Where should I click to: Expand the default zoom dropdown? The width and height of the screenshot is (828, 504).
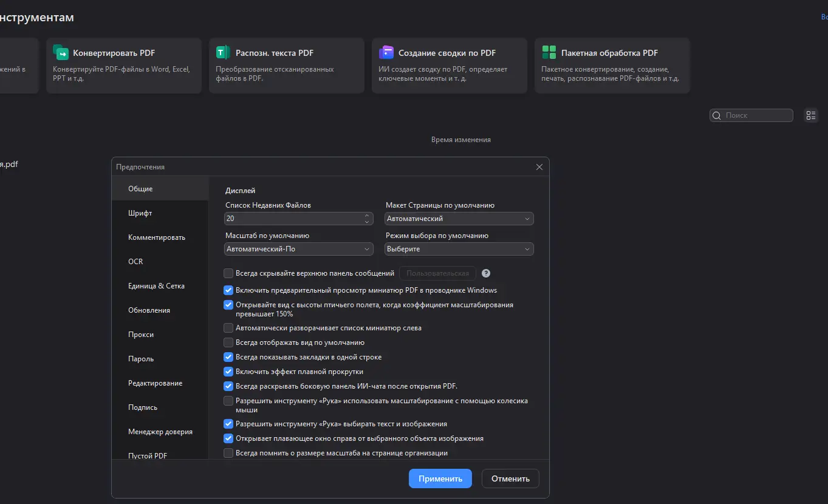299,249
